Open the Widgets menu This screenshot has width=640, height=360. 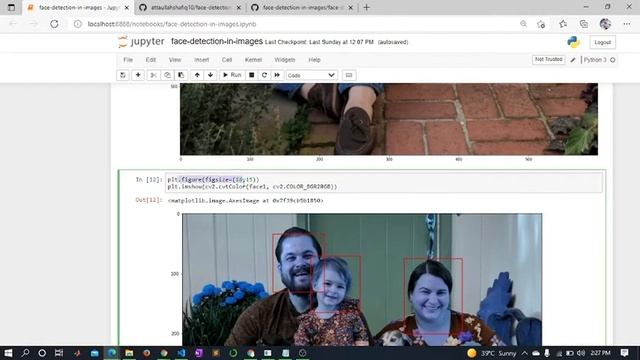click(x=284, y=60)
